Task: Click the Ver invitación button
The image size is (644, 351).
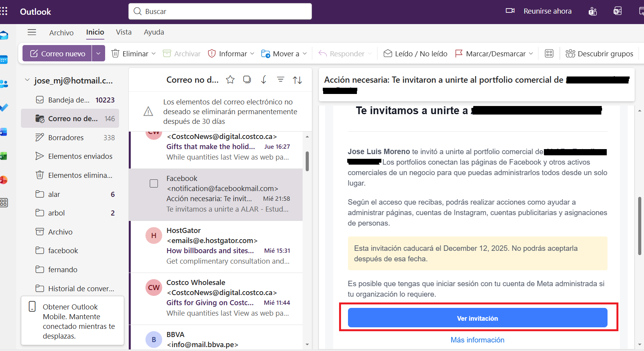Action: 477,318
